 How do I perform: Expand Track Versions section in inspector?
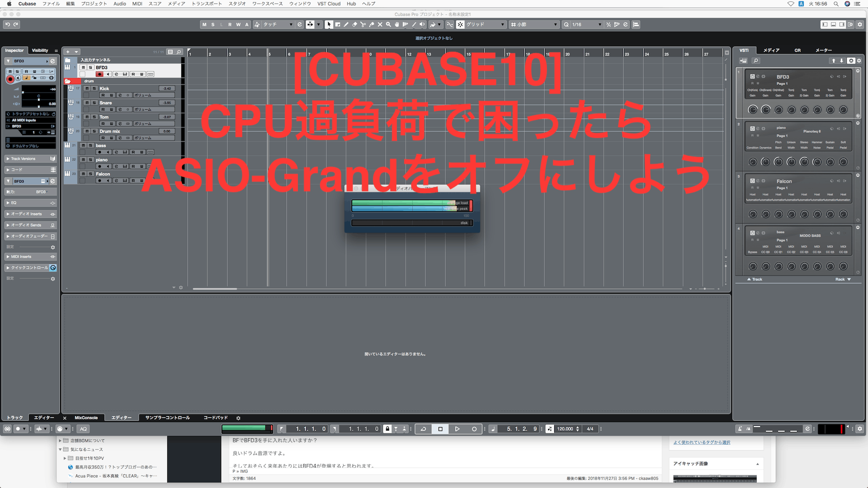tap(8, 159)
